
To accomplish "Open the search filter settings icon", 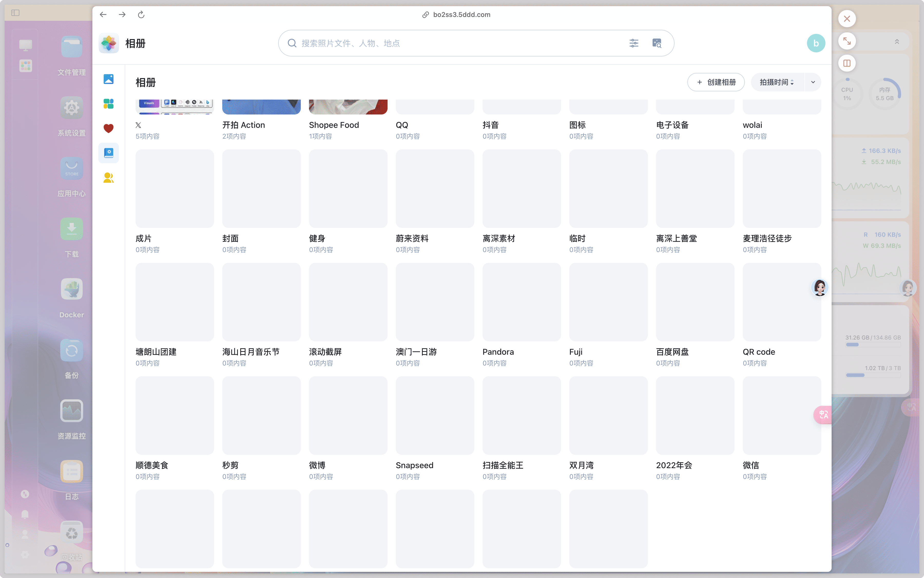I will [x=633, y=43].
